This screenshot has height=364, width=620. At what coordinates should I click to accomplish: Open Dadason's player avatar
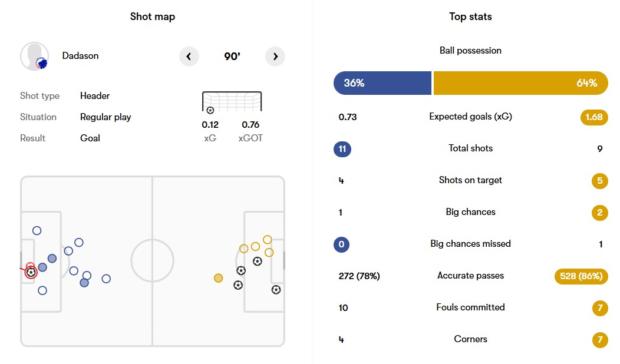34,57
